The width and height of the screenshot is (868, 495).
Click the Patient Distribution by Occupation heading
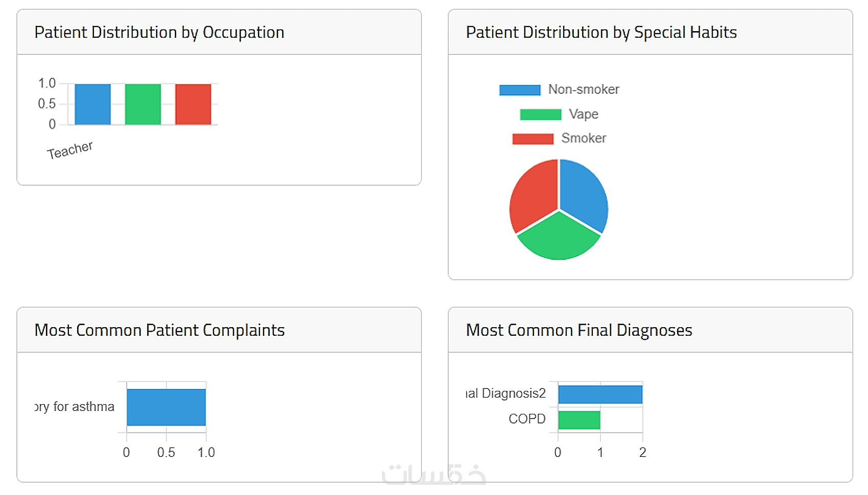pos(159,32)
